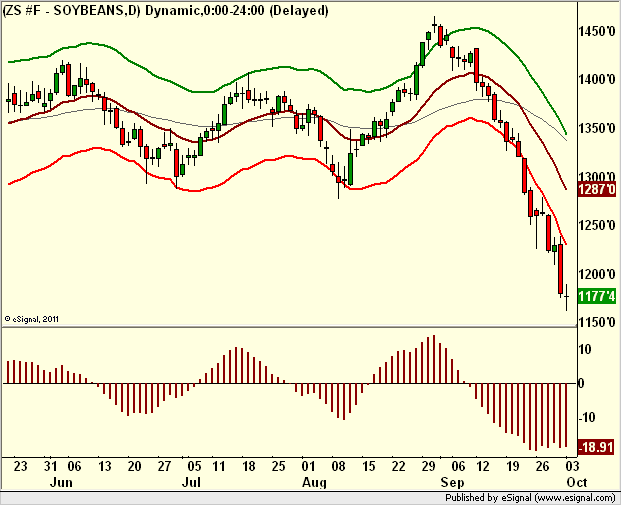621x505 pixels.
Task: Click the date label 31 on time axis
Action: pyautogui.click(x=50, y=466)
